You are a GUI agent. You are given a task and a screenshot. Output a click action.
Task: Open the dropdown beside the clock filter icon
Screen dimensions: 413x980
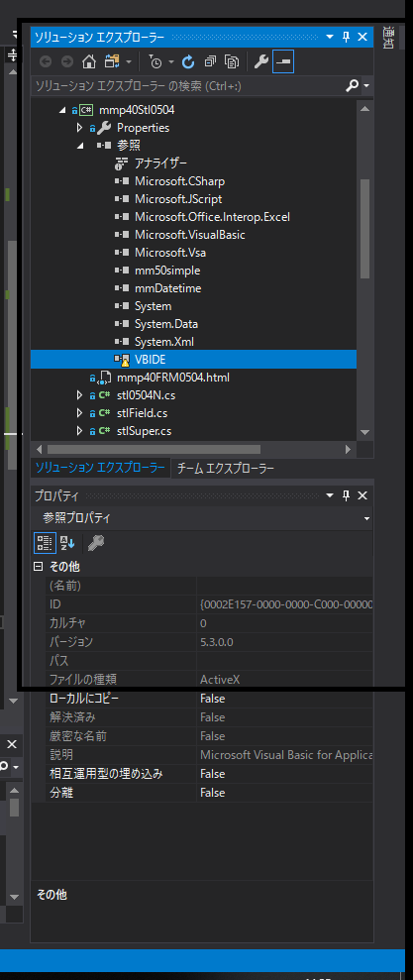point(170,61)
